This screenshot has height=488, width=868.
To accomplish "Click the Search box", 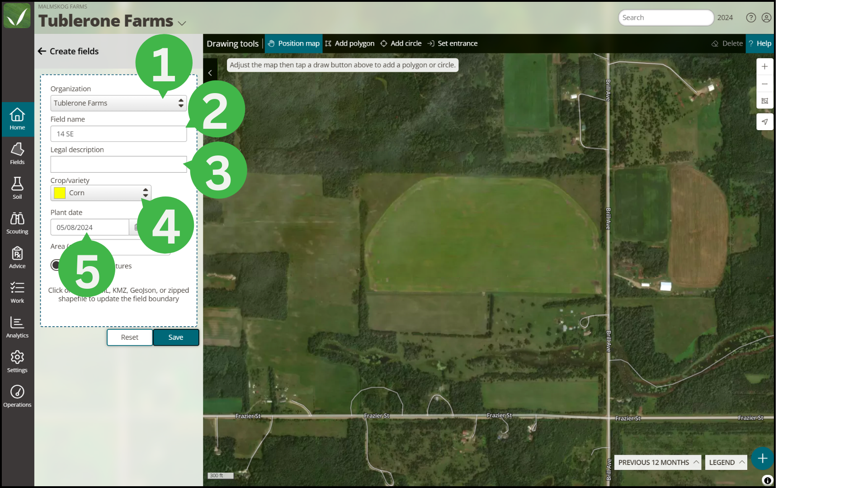I will 665,18.
